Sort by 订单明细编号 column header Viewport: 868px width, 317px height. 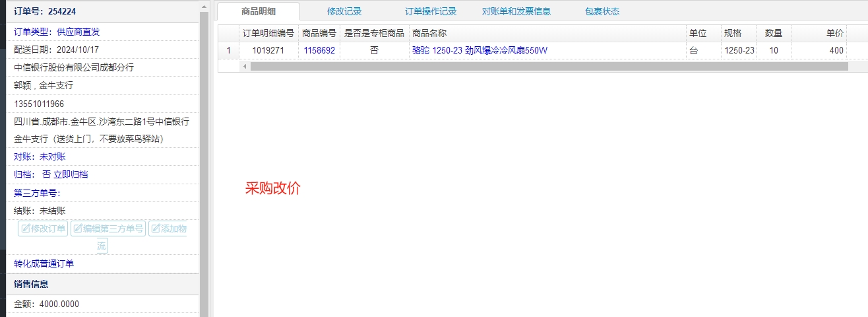(x=268, y=33)
